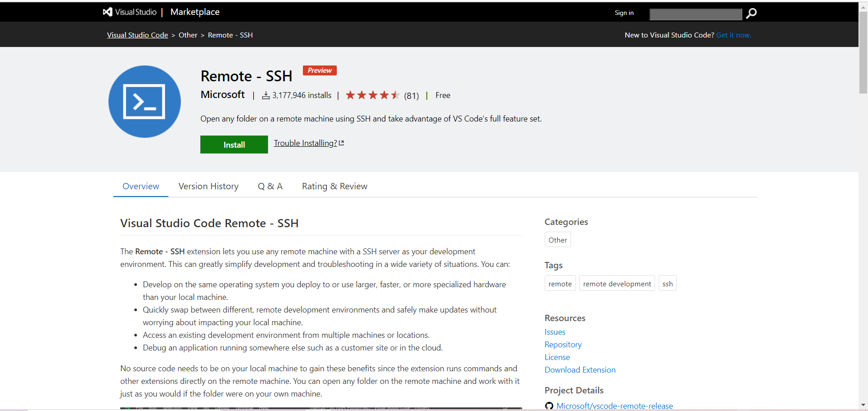The height and width of the screenshot is (411, 868).
Task: Click inside the marketplace search field
Action: pos(695,14)
